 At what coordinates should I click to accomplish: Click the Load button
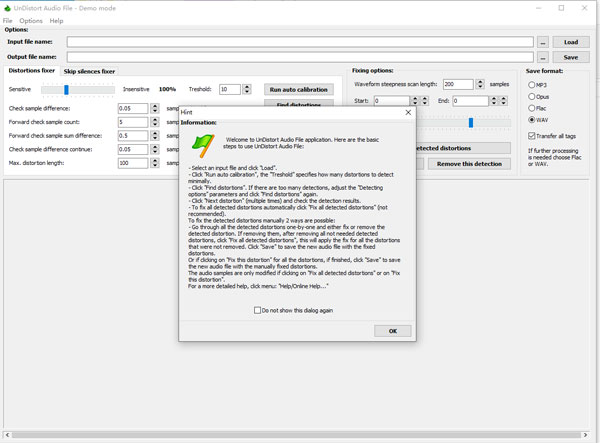(571, 42)
